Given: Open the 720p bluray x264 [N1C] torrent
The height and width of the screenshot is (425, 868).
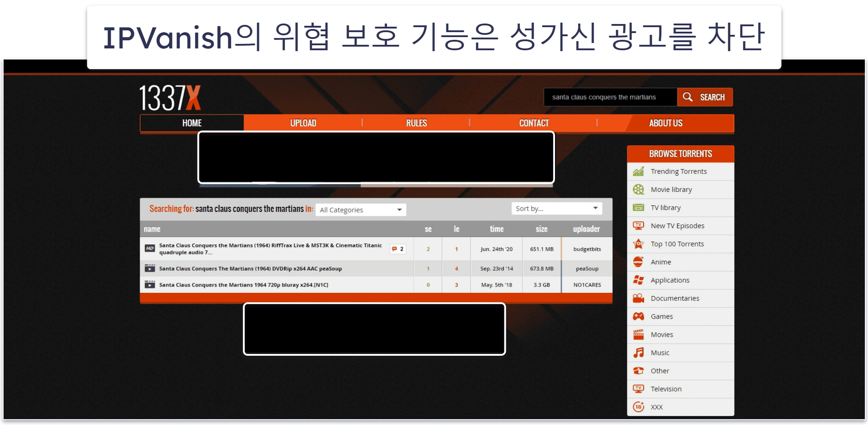Looking at the screenshot, I should 244,285.
